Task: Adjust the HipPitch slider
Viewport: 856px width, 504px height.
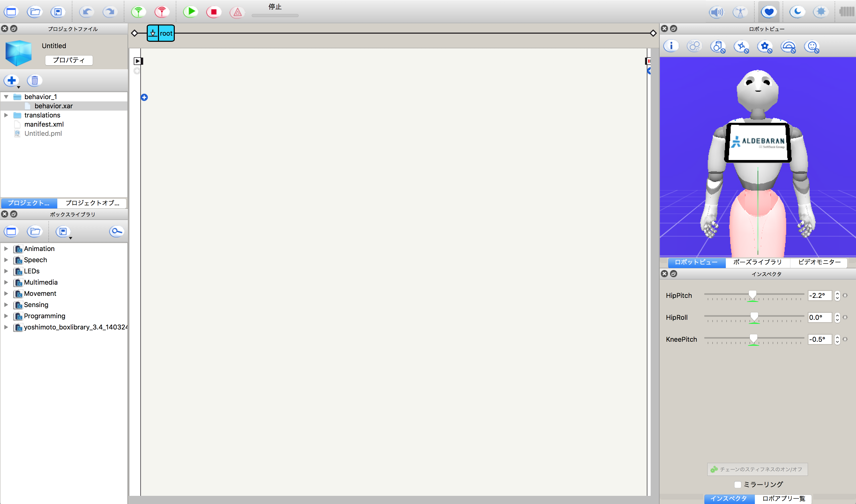Action: pos(752,295)
